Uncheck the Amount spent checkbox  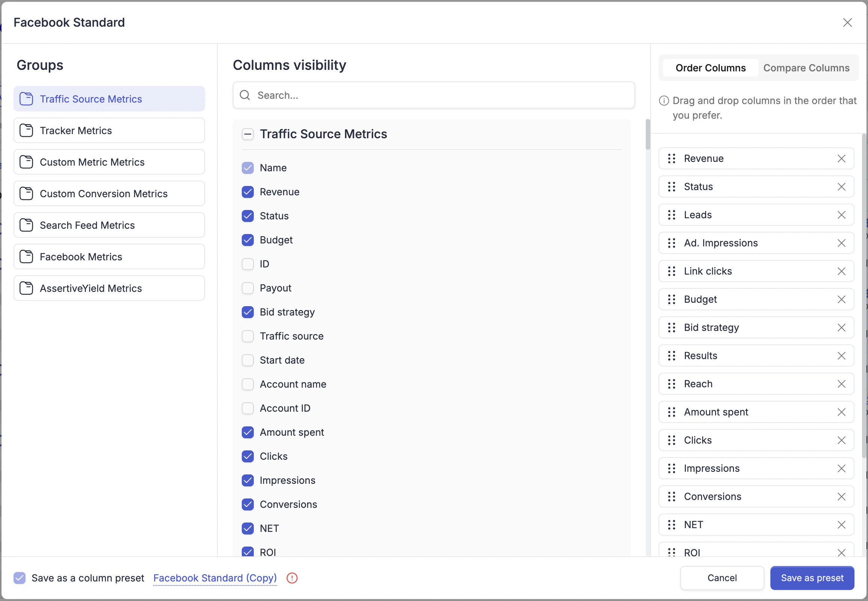(x=248, y=433)
